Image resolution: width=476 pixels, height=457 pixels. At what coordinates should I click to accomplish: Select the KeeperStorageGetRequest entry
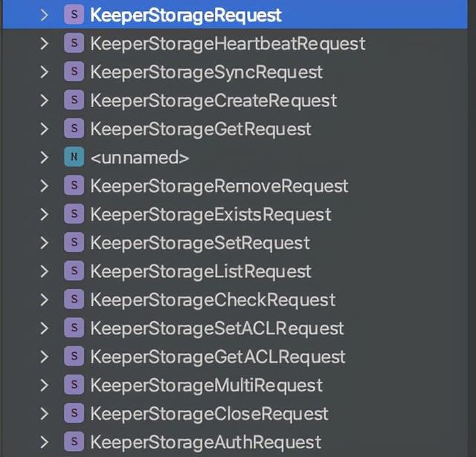point(201,129)
